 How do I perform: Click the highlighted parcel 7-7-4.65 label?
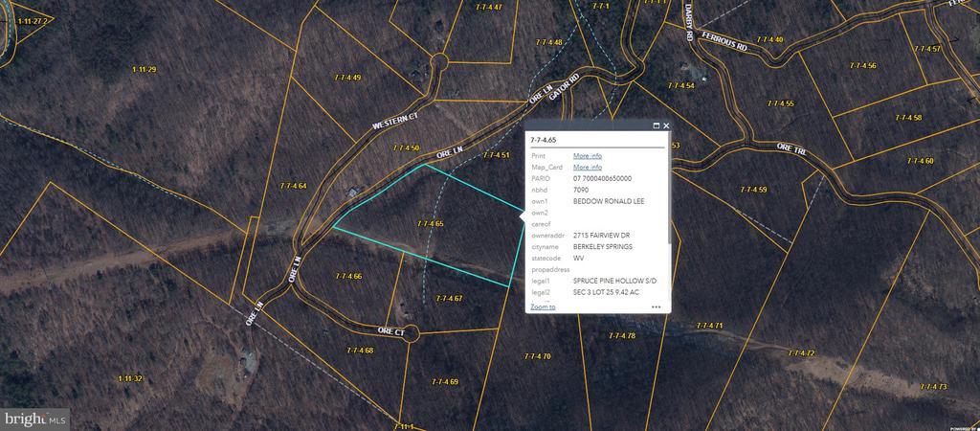[x=430, y=223]
